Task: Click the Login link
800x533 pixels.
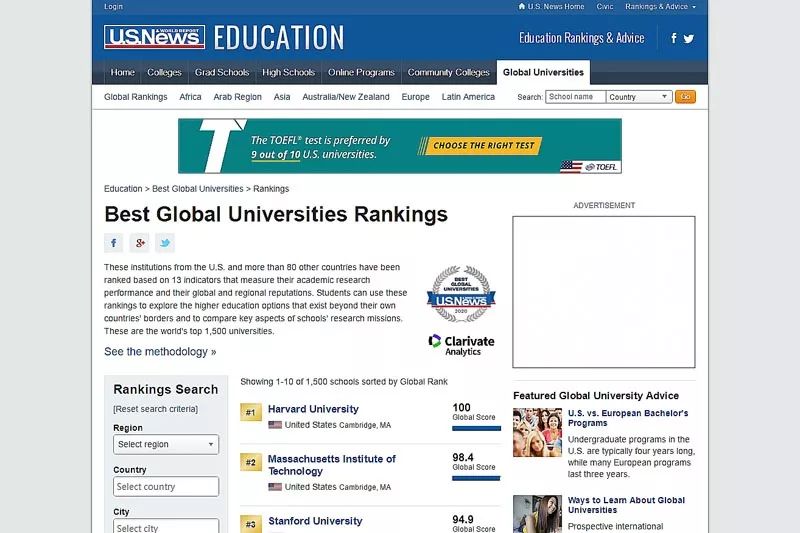Action: tap(113, 7)
